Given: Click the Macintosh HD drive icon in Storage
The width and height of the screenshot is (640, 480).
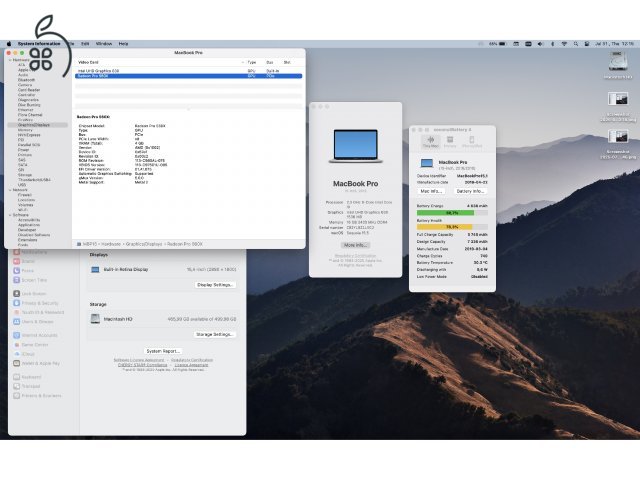Looking at the screenshot, I should coord(95,319).
